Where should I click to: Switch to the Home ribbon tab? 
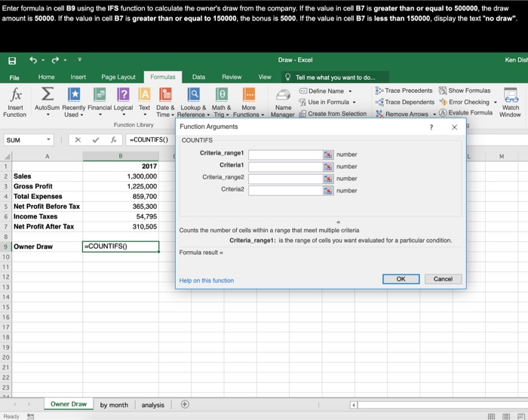click(x=47, y=77)
